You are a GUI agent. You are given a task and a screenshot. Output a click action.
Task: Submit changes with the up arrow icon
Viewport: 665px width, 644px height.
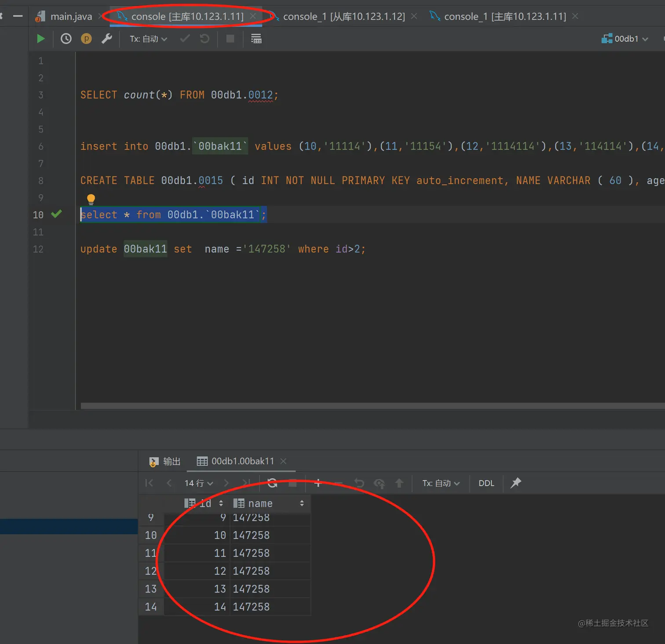(x=399, y=483)
